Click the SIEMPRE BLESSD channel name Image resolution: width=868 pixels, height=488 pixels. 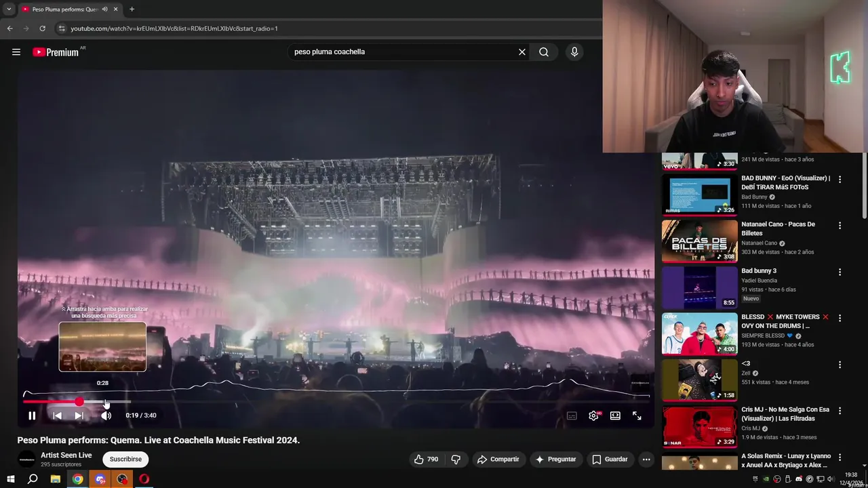point(763,335)
